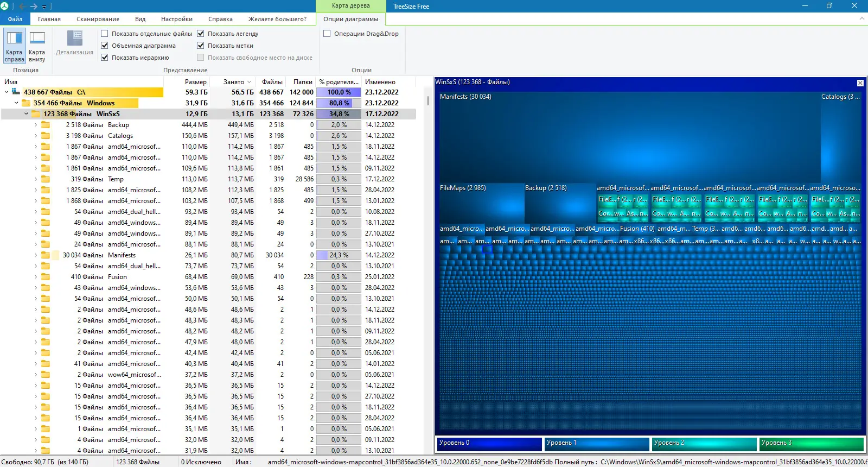Enable 'Операции Drag&Drop' checkbox

pos(327,34)
